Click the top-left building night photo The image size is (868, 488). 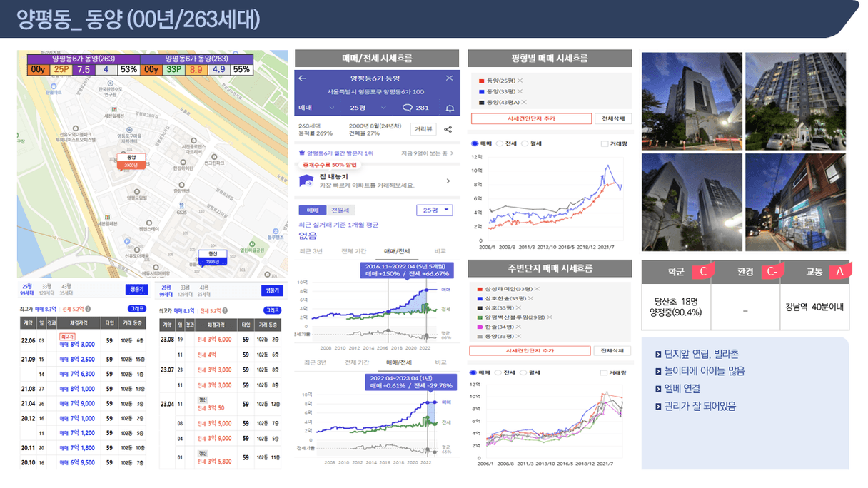pyautogui.click(x=692, y=101)
